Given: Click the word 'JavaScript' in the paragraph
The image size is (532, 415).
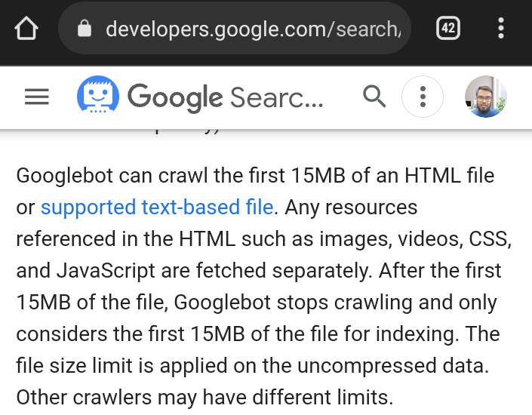Looking at the screenshot, I should [x=106, y=271].
